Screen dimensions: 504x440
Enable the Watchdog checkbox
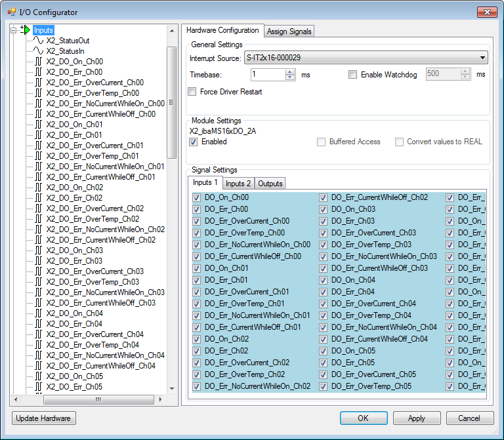coord(352,75)
